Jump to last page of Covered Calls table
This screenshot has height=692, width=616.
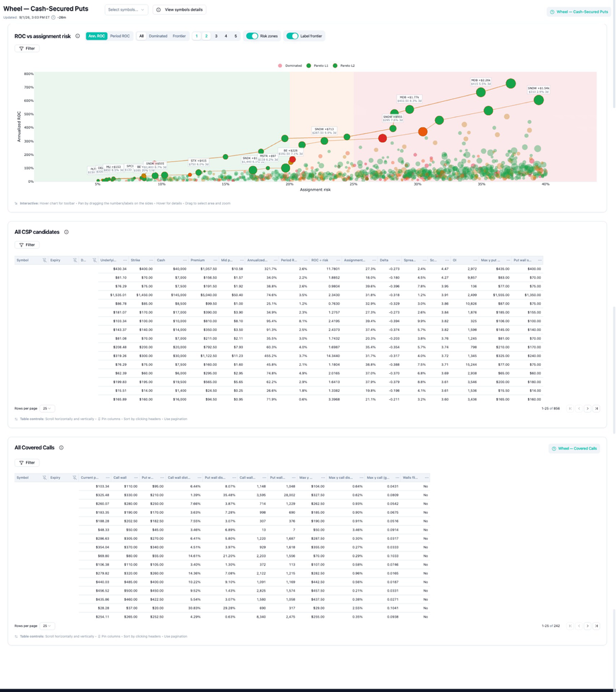click(x=597, y=626)
